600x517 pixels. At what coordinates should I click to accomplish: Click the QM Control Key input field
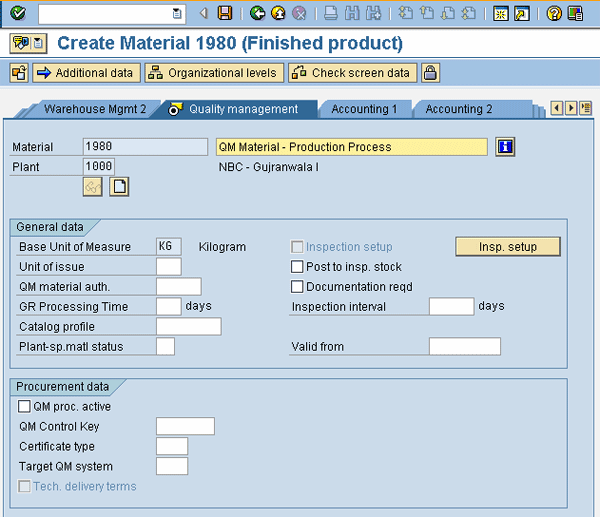pos(185,427)
